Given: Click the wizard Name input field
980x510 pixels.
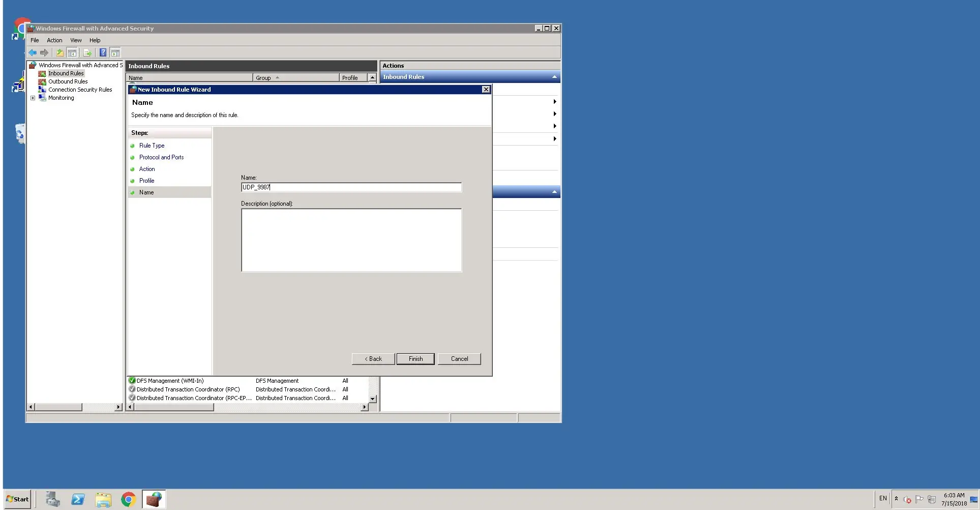Looking at the screenshot, I should coord(351,187).
